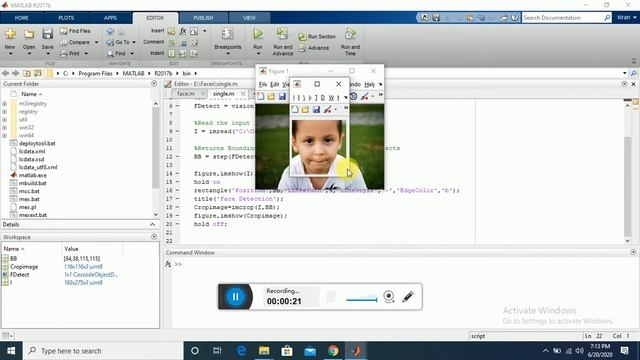640x360 pixels.
Task: Switch to the VIEW ribbon tab
Action: click(x=249, y=18)
